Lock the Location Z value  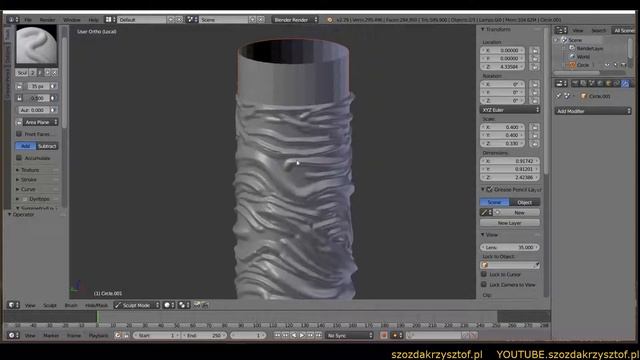click(534, 67)
